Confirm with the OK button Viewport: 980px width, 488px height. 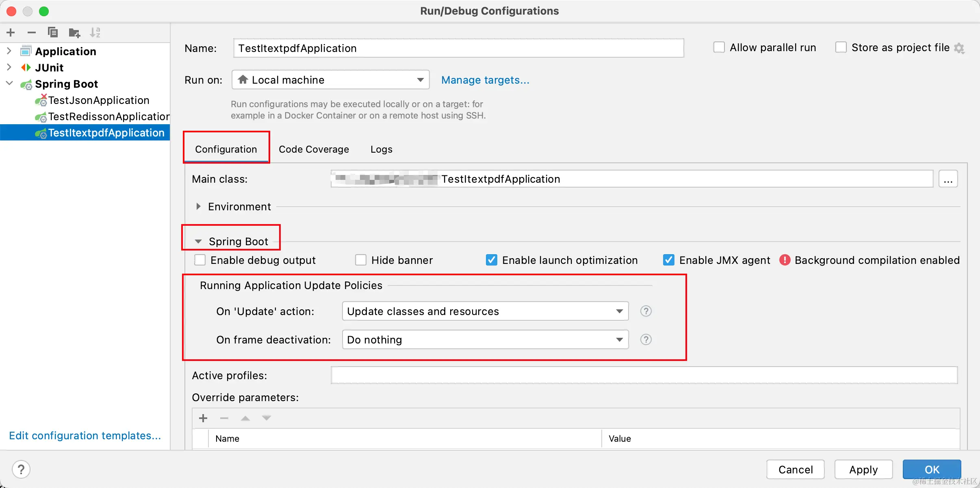tap(932, 470)
